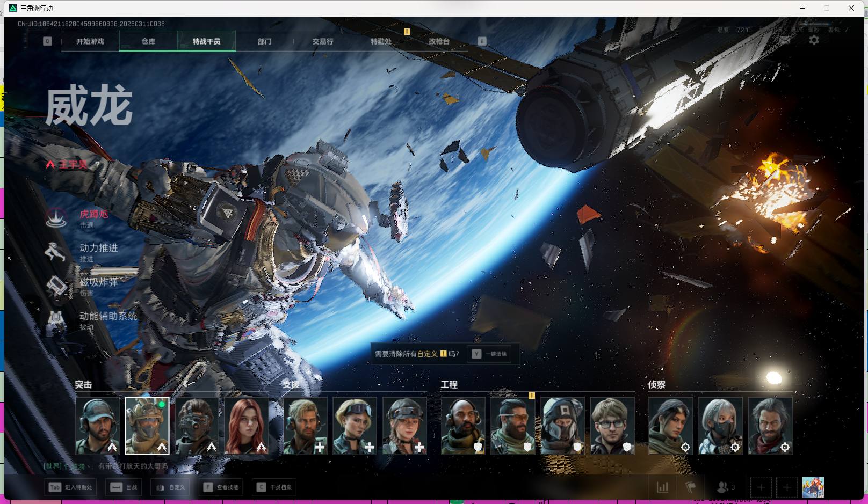Click the 虎蹲炮 skill icon
The height and width of the screenshot is (504, 868).
point(56,218)
